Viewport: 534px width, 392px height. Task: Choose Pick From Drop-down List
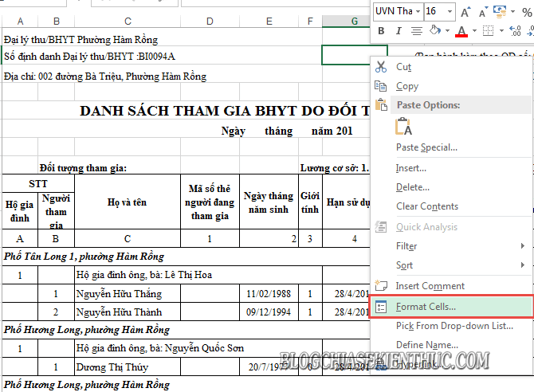tap(450, 326)
